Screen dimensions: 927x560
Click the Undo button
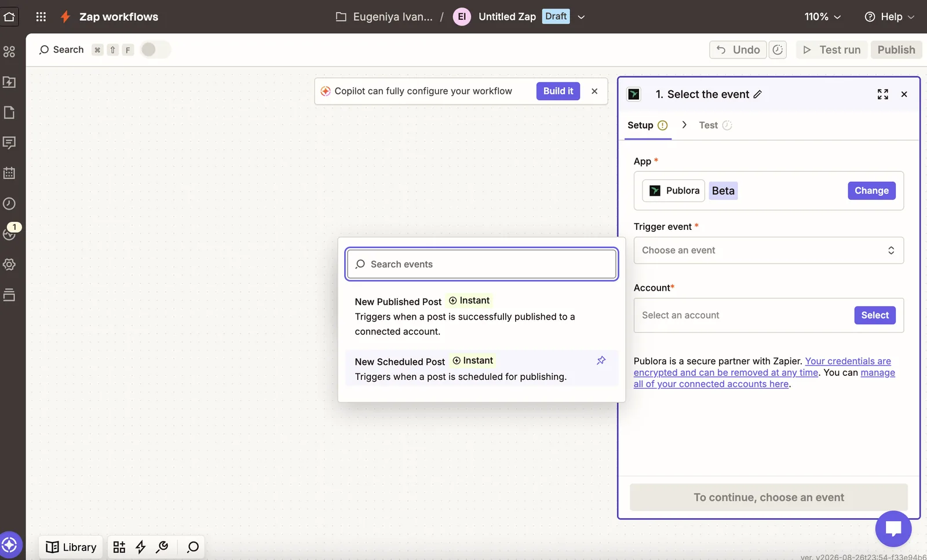pyautogui.click(x=738, y=50)
